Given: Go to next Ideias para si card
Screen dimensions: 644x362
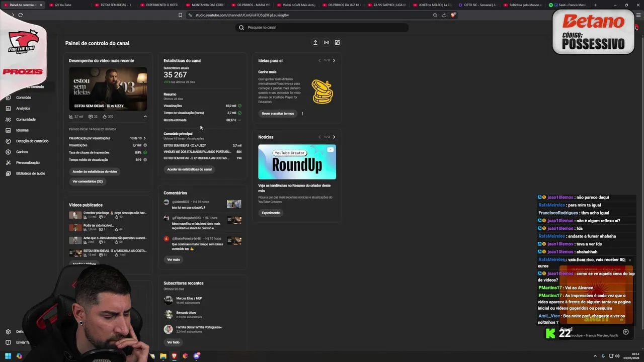Looking at the screenshot, I should coord(334,61).
